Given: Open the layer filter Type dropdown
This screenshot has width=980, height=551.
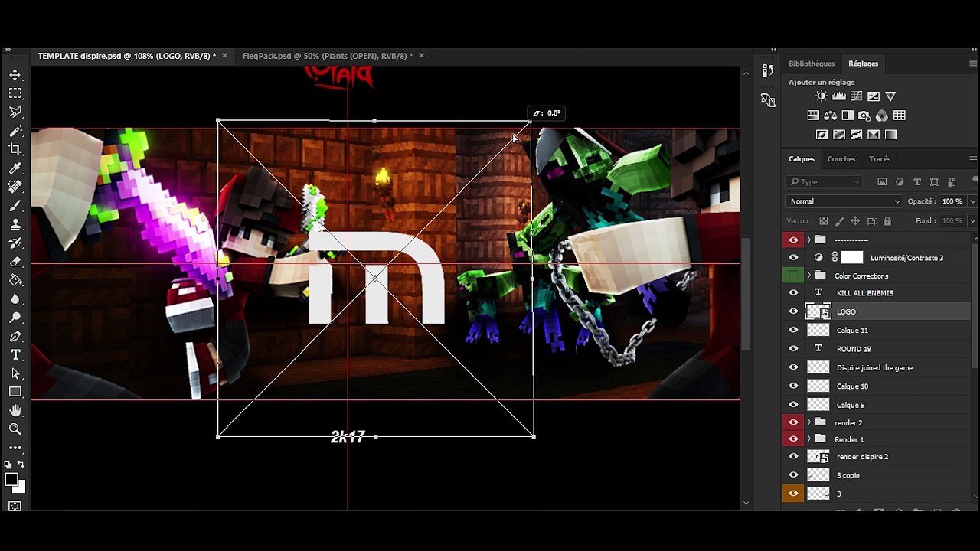Looking at the screenshot, I should coord(824,182).
